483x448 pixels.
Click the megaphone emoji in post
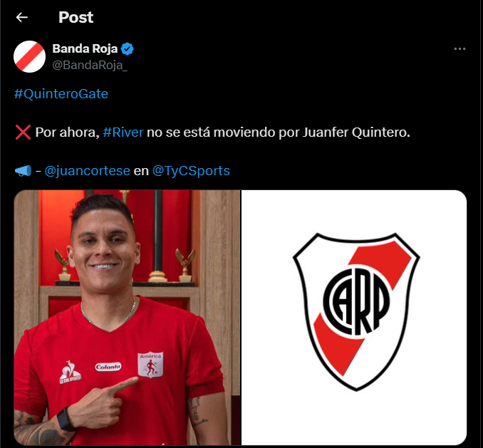pos(23,170)
